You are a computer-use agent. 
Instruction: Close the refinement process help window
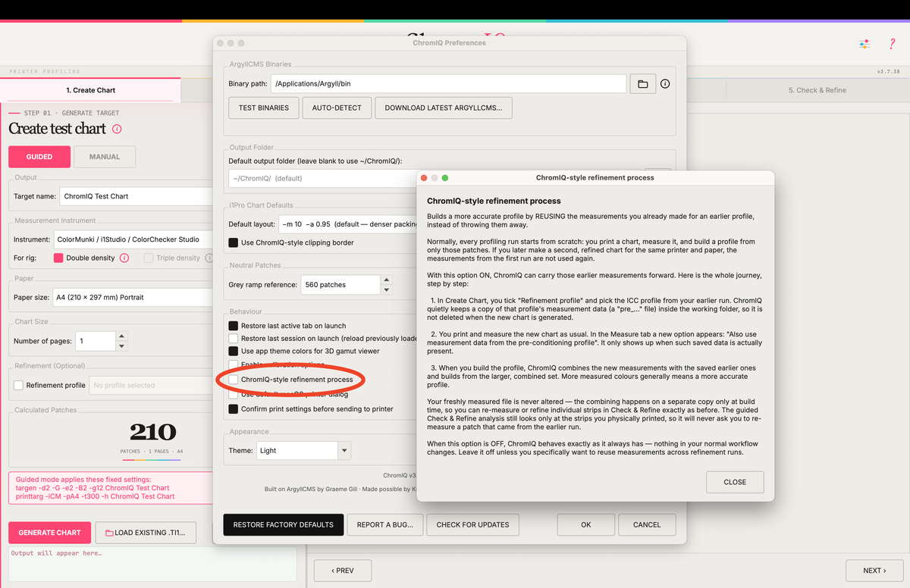click(425, 178)
